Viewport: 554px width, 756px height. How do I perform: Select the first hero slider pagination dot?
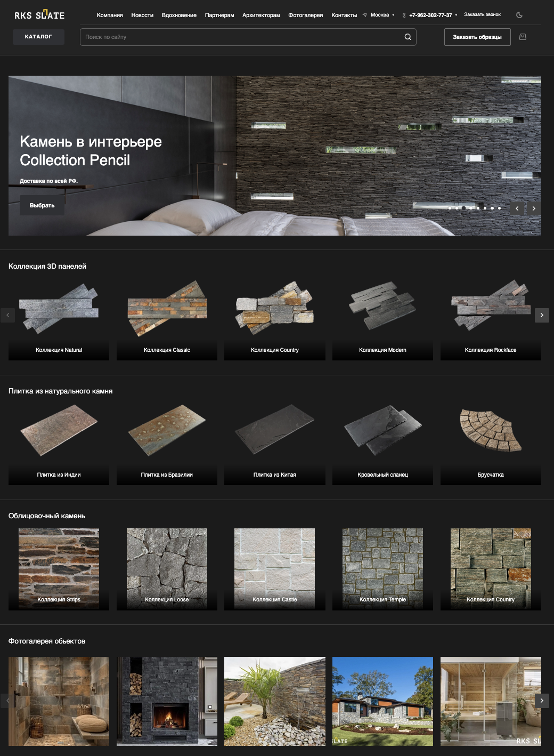[x=450, y=208]
